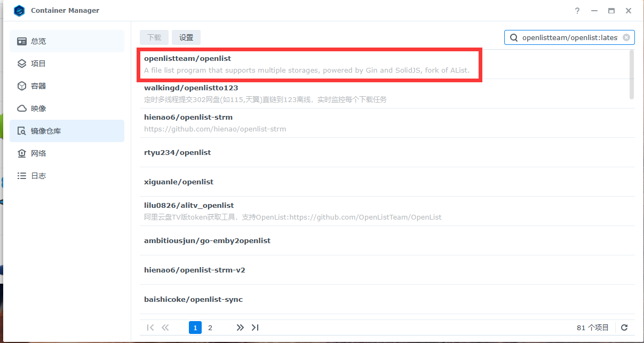Click the Image (映像) cloud icon

(22, 108)
